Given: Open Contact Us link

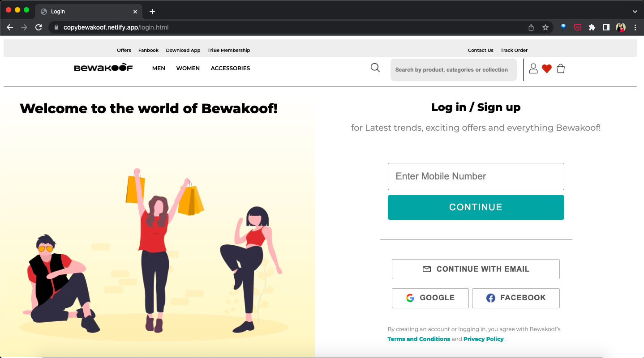Looking at the screenshot, I should (x=481, y=50).
